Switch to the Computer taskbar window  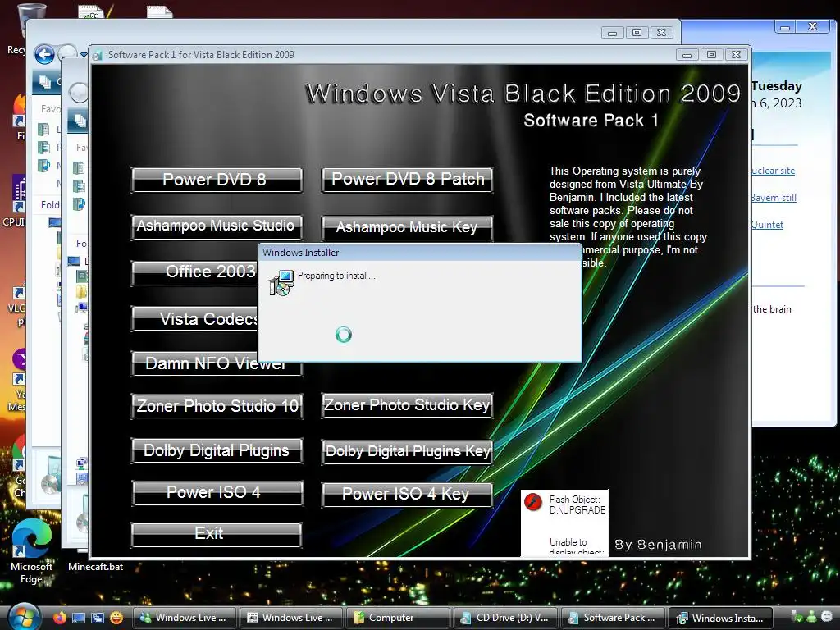398,618
